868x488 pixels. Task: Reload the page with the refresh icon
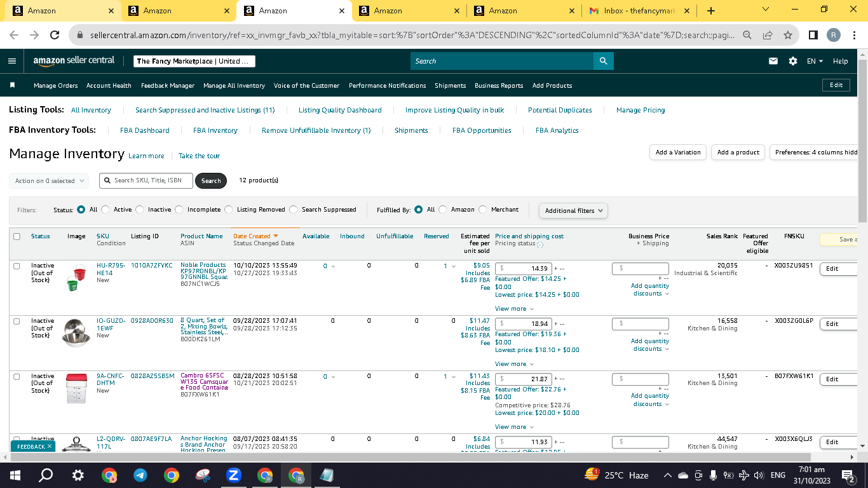coord(55,36)
